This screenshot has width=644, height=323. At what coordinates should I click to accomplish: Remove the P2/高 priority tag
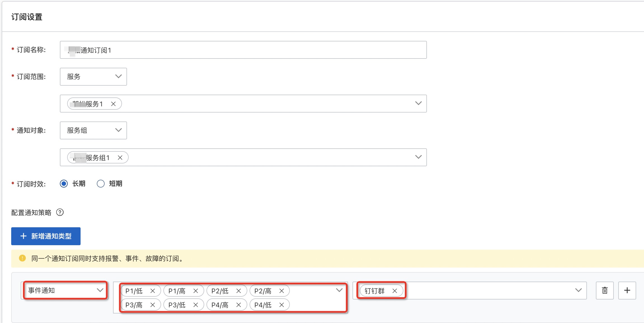tap(282, 291)
